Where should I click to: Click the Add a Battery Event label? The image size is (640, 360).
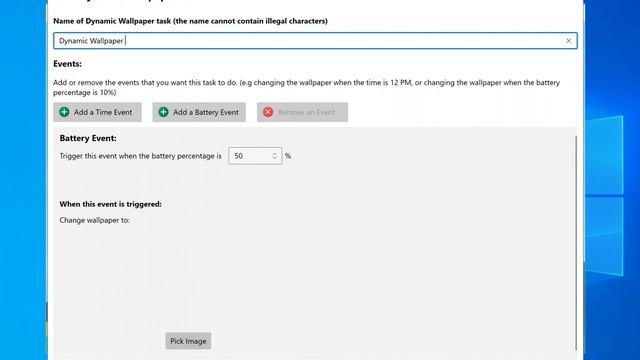point(206,112)
